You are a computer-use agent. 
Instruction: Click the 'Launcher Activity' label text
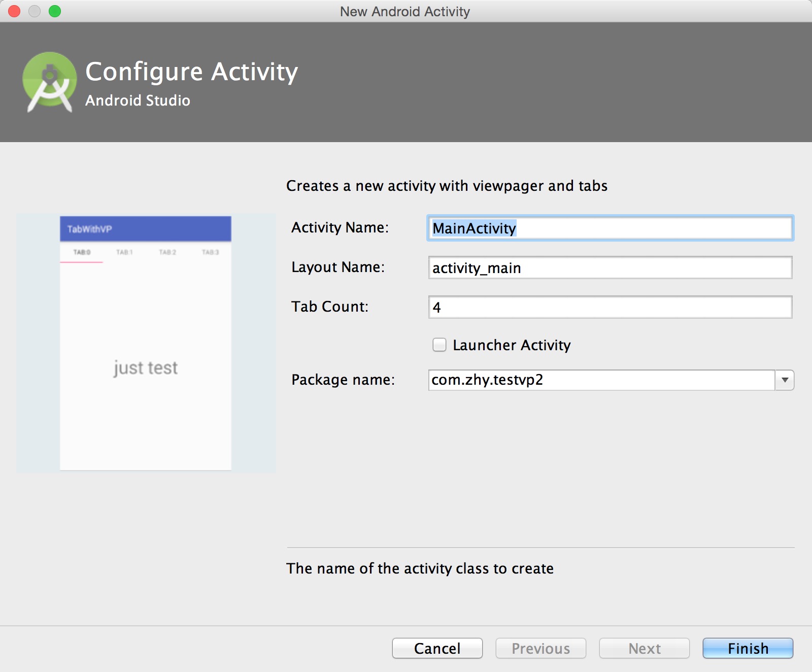coord(512,345)
